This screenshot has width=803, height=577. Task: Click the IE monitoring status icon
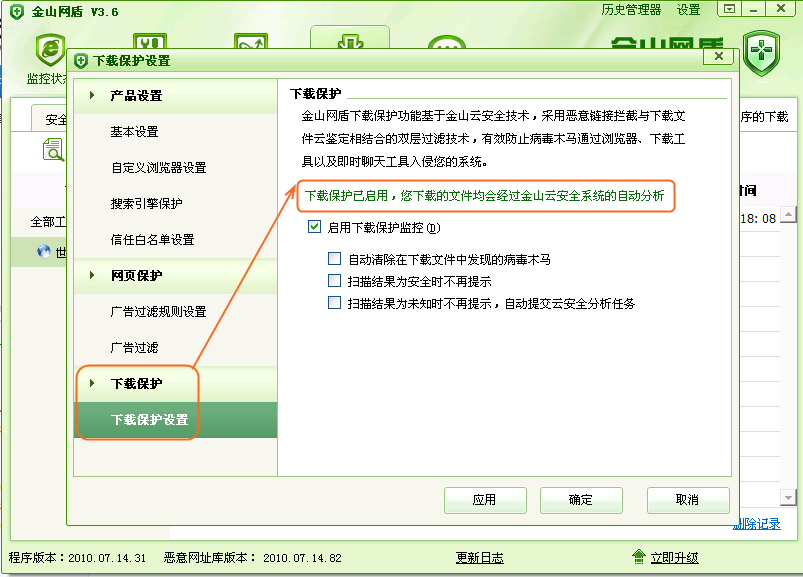50,49
